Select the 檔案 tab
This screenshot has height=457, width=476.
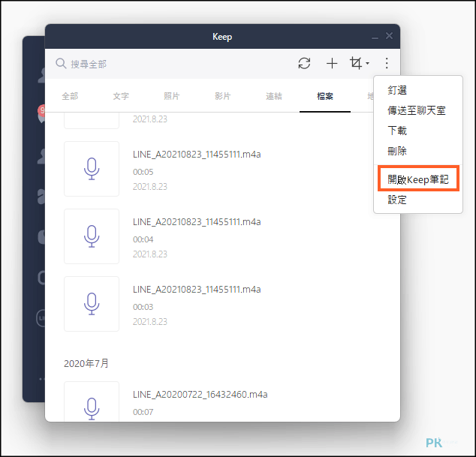click(325, 96)
